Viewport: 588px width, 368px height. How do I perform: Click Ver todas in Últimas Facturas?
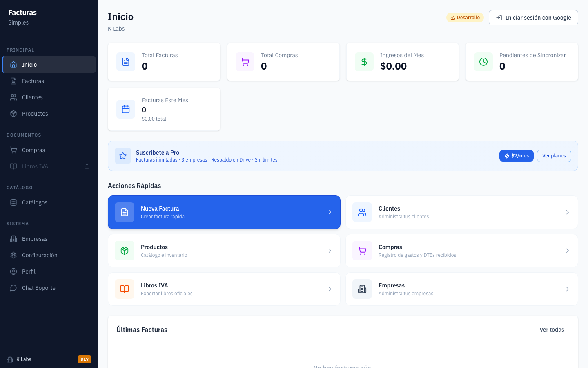pyautogui.click(x=552, y=330)
